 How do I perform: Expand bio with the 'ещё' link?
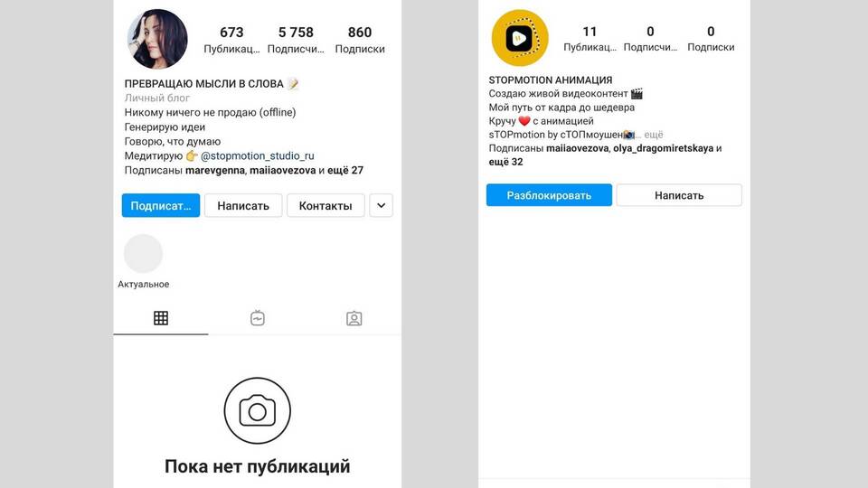pos(653,135)
